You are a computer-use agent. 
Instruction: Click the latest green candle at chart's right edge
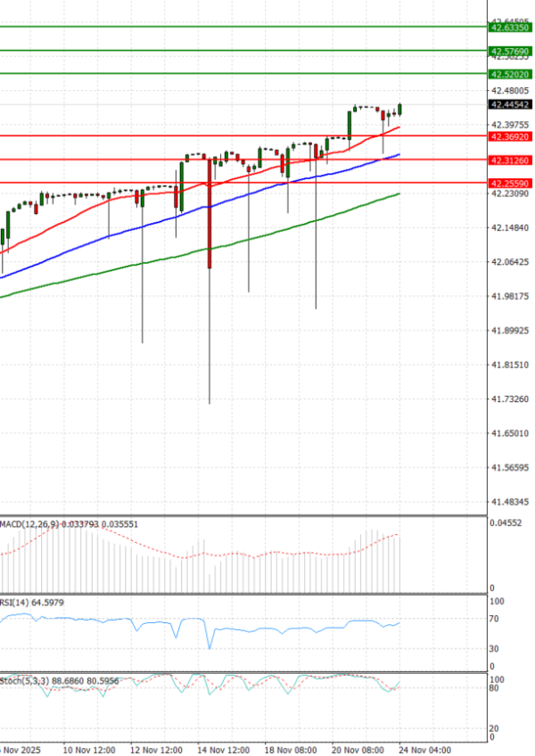pyautogui.click(x=400, y=109)
